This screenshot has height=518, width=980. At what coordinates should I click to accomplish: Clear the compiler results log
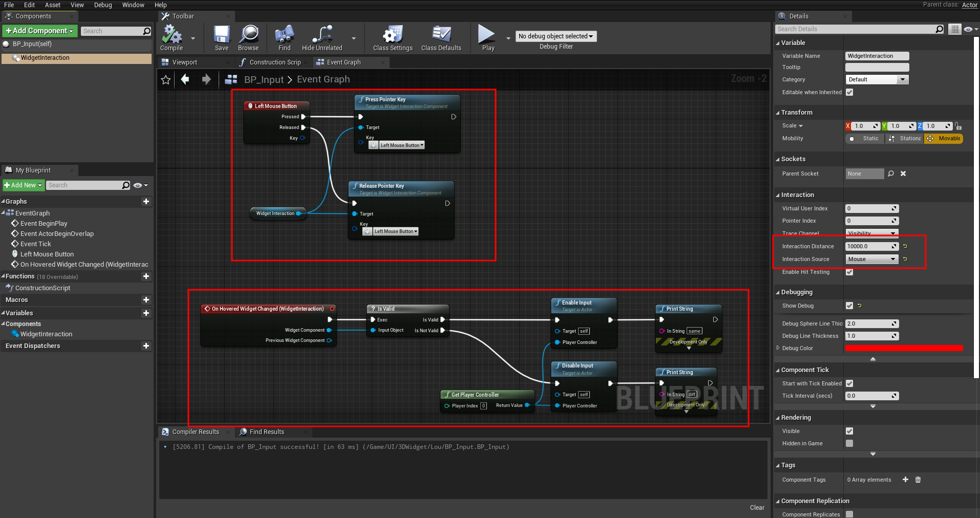click(x=757, y=508)
